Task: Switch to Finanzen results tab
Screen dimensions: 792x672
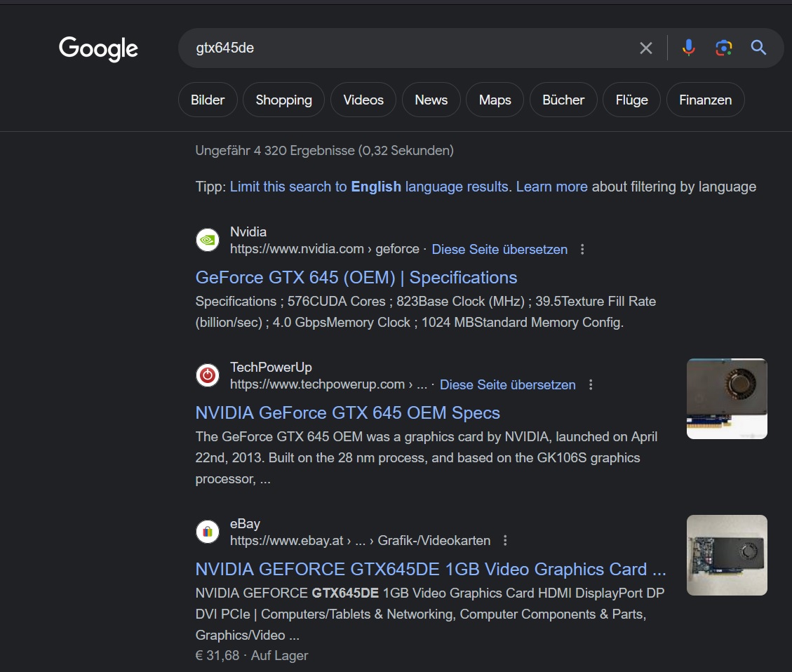Action: click(x=705, y=100)
